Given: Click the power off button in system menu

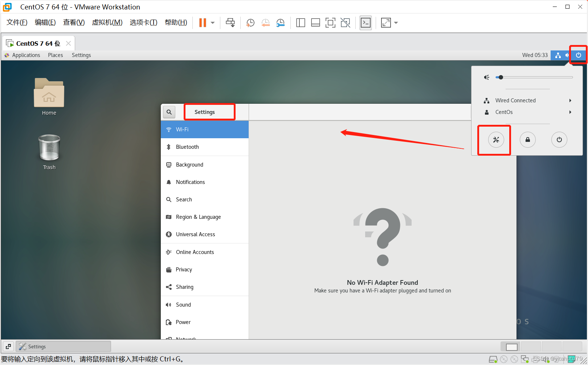Looking at the screenshot, I should point(559,140).
